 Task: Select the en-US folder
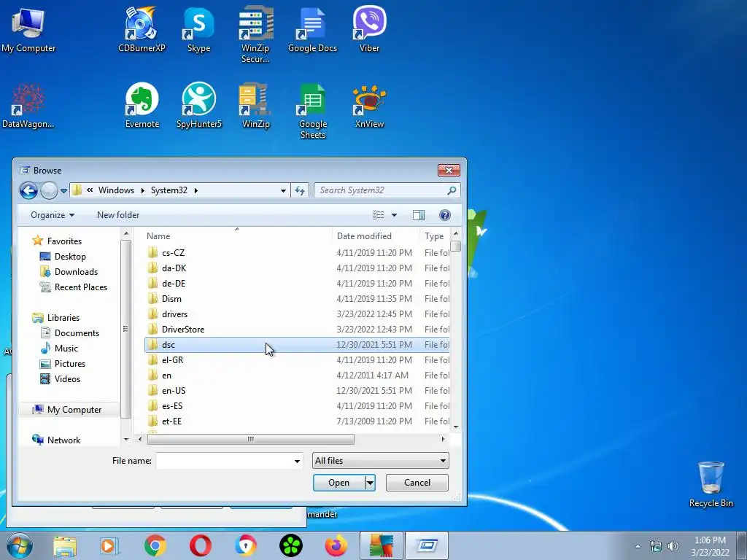tap(297, 391)
